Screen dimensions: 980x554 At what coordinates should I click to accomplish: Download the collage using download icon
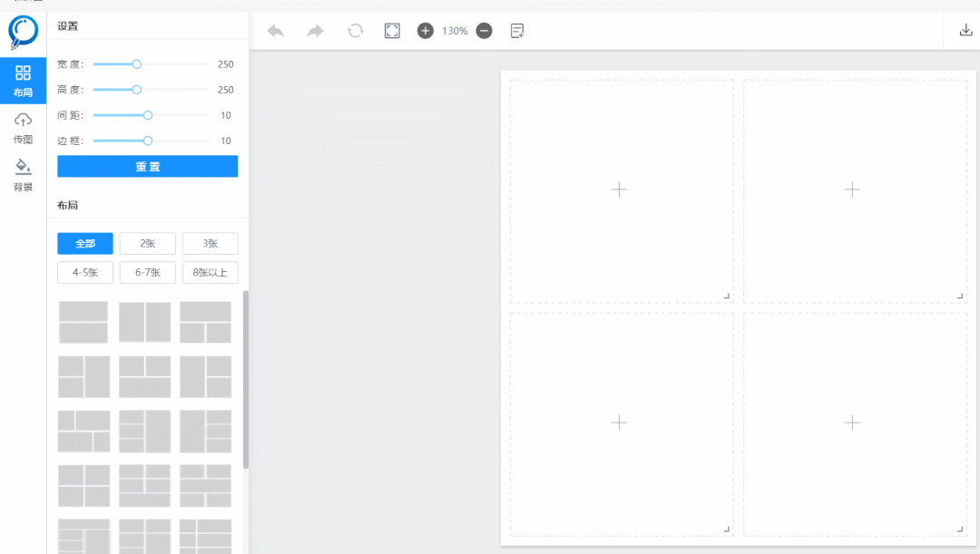(965, 31)
